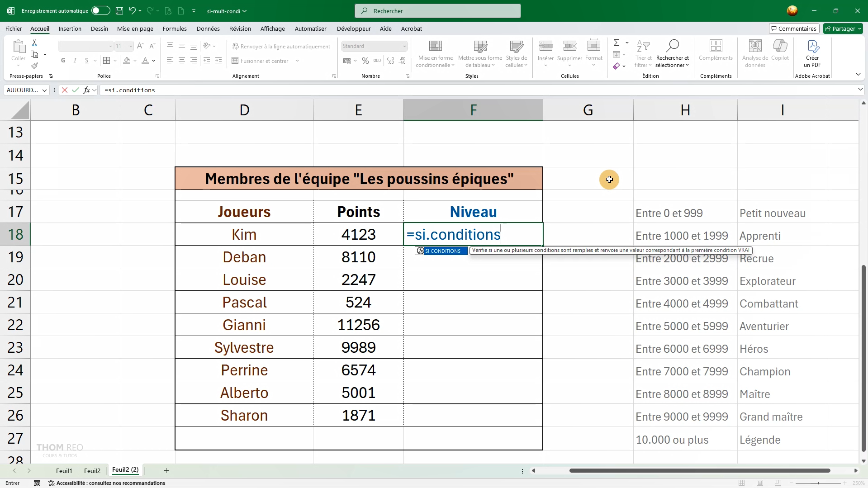
Task: Click the Partager button
Action: (843, 28)
